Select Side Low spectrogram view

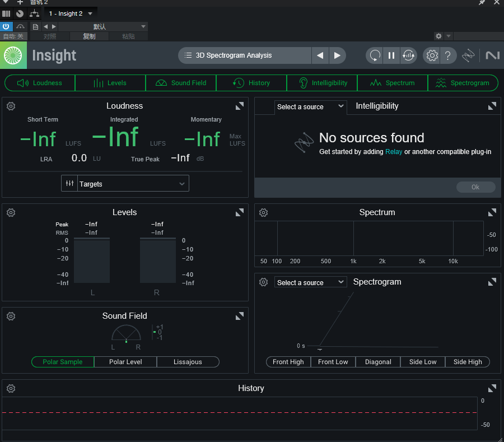click(423, 362)
